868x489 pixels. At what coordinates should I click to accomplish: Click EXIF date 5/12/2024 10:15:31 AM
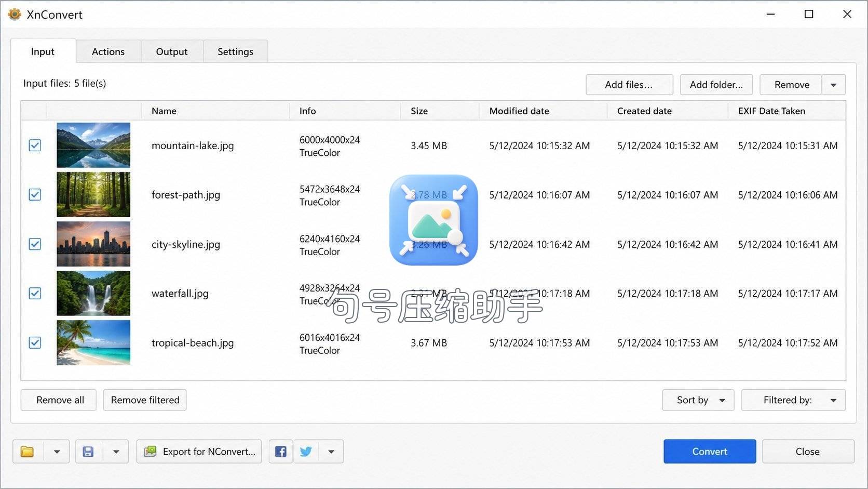pyautogui.click(x=788, y=146)
